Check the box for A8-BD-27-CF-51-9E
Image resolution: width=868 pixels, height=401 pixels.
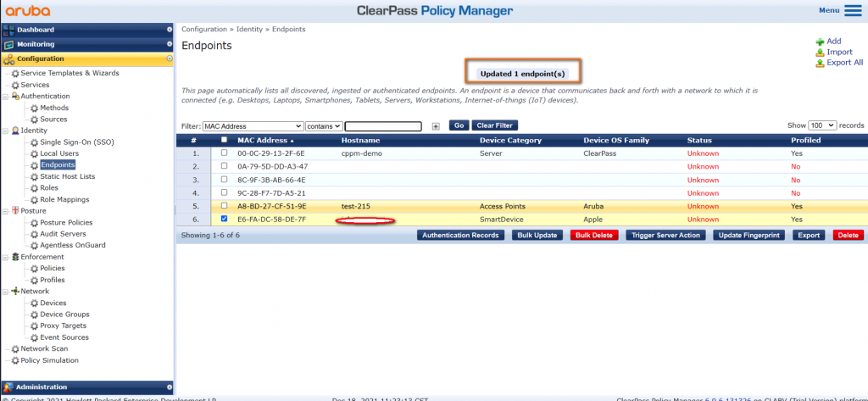(x=224, y=206)
